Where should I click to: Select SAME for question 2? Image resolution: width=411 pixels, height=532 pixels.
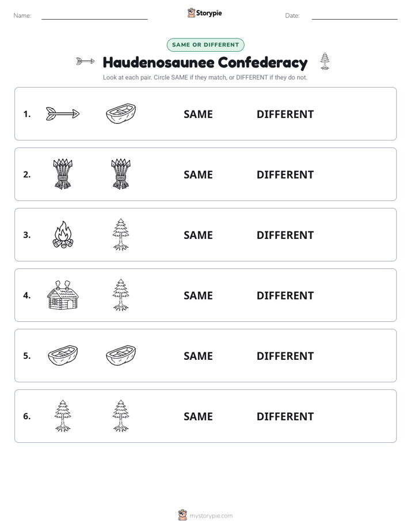pyautogui.click(x=198, y=174)
